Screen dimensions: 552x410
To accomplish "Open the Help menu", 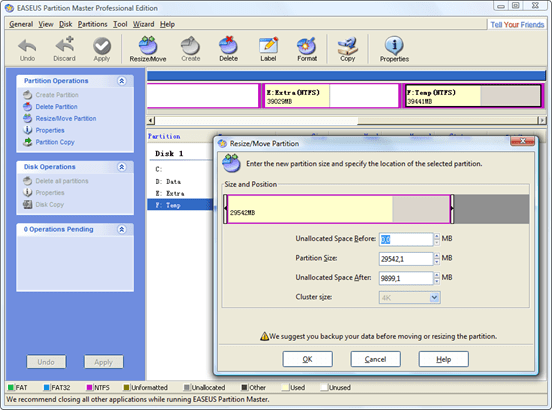I will (x=167, y=24).
